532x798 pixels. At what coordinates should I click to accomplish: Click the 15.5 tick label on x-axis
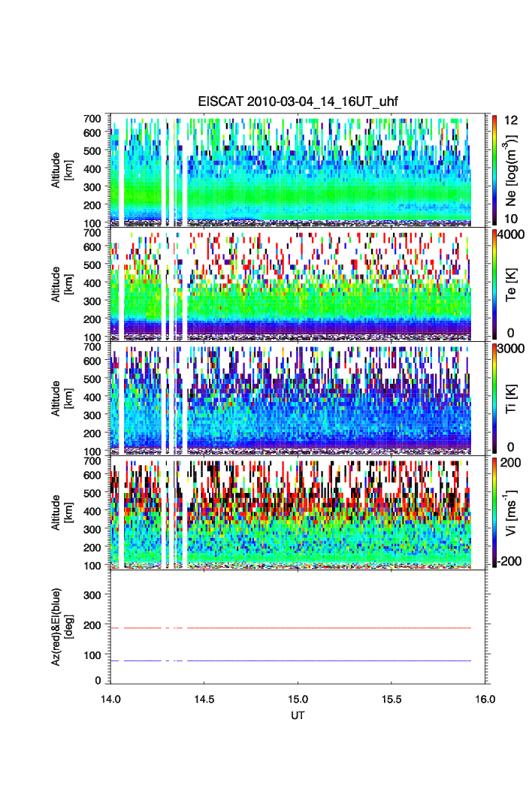391,698
